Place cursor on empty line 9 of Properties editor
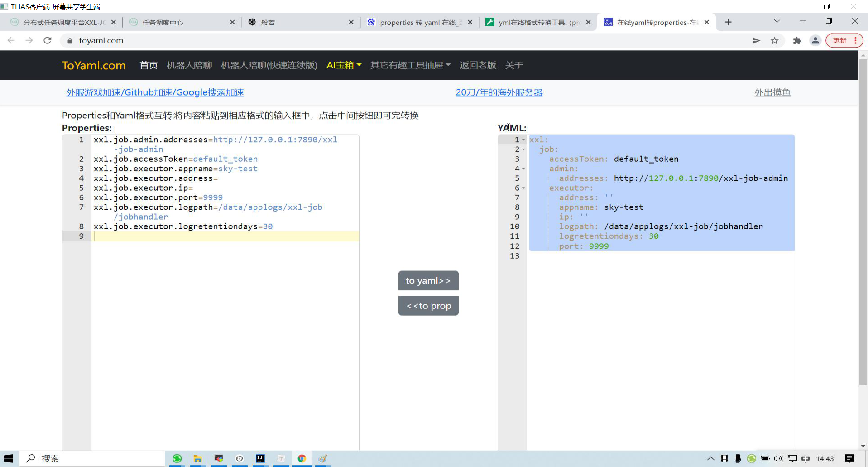Viewport: 868px width, 467px height. 225,236
